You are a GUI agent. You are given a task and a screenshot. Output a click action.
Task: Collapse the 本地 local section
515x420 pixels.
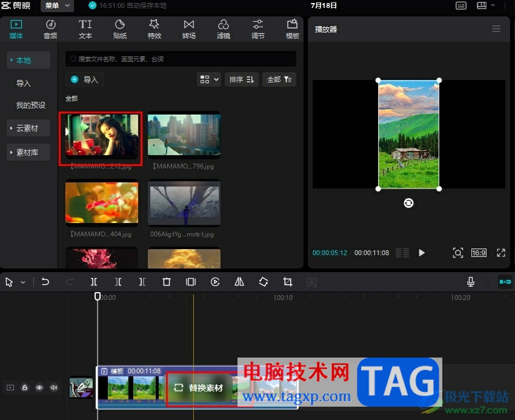pyautogui.click(x=28, y=60)
